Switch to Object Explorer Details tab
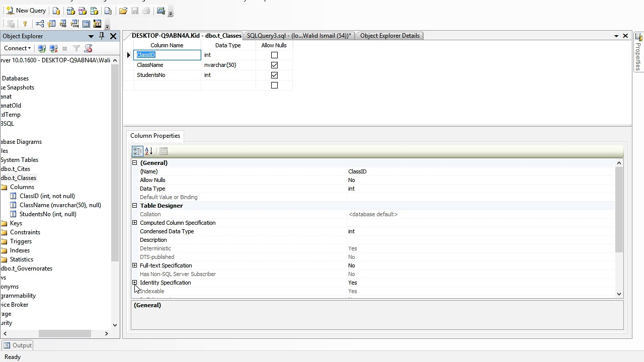This screenshot has width=644, height=362. [390, 36]
